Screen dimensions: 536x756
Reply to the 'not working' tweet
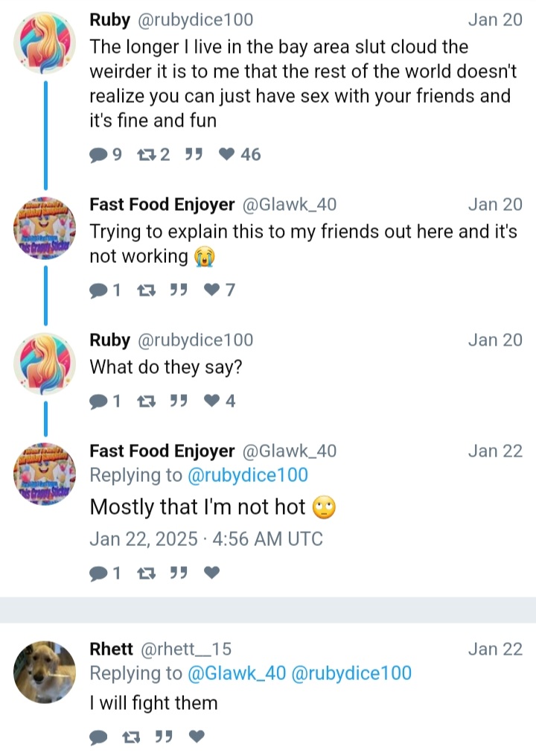[x=98, y=290]
